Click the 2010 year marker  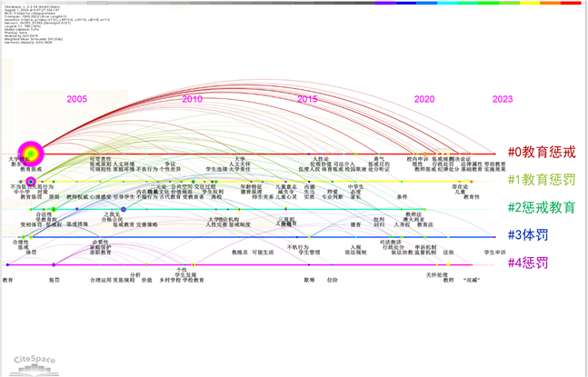(192, 99)
